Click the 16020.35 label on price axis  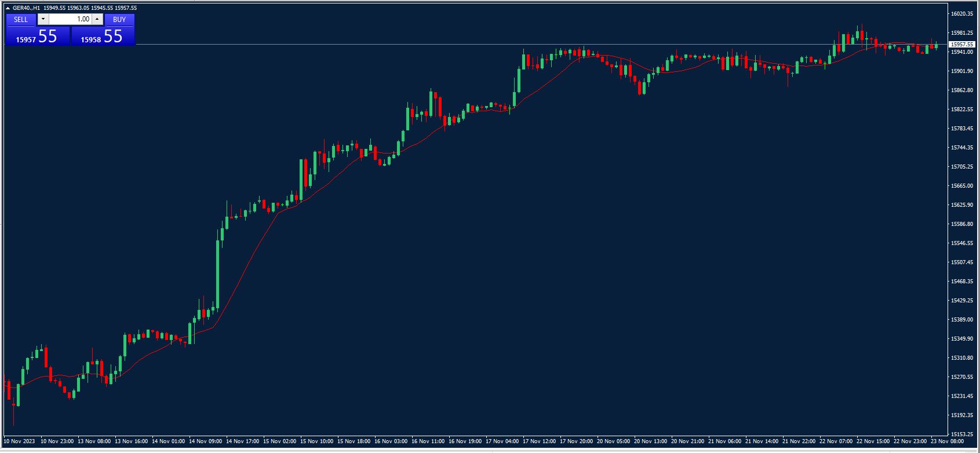click(x=962, y=14)
